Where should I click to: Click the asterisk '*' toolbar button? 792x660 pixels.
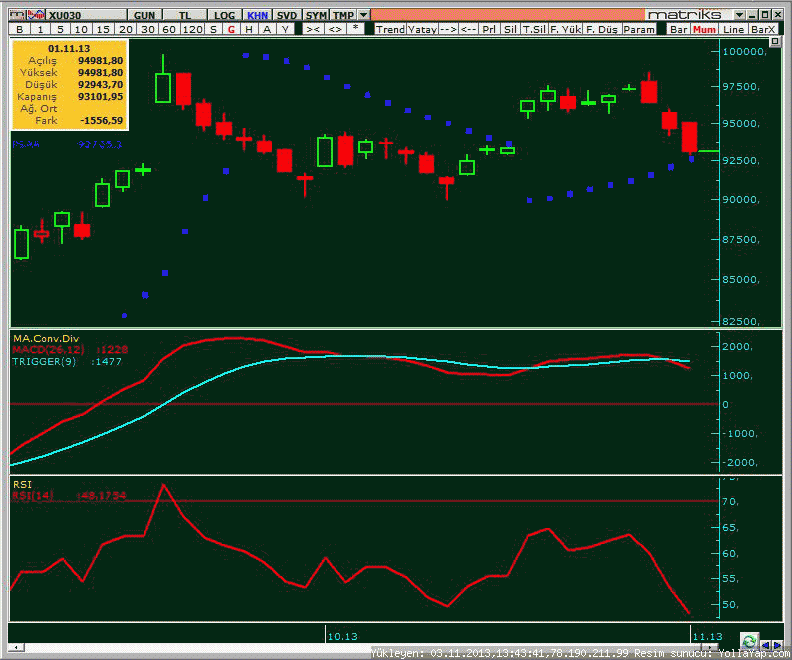coord(355,30)
